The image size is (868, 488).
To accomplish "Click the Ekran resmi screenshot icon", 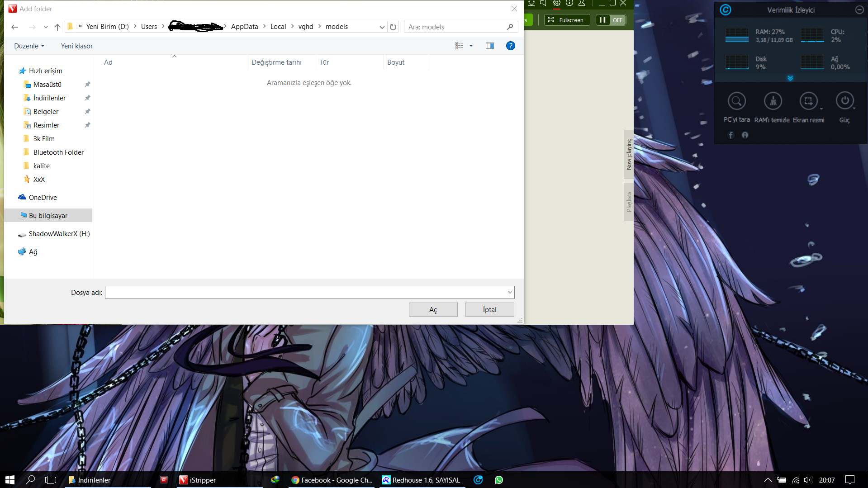I will point(808,101).
